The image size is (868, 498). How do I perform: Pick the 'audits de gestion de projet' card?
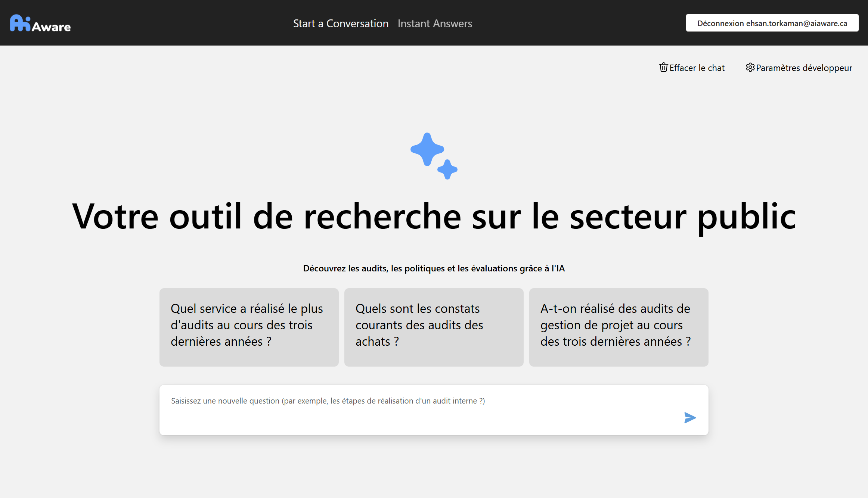619,327
